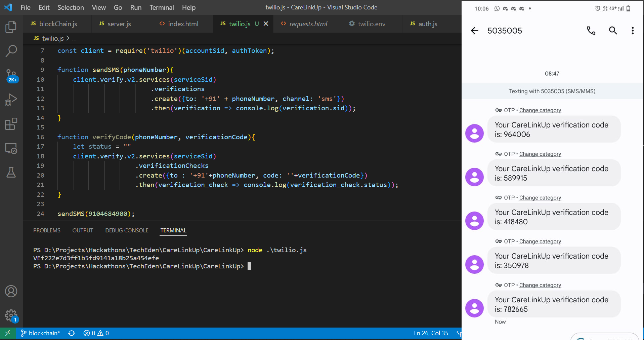Open Run and Debug view
Viewport: 644px width, 340px height.
[x=11, y=100]
